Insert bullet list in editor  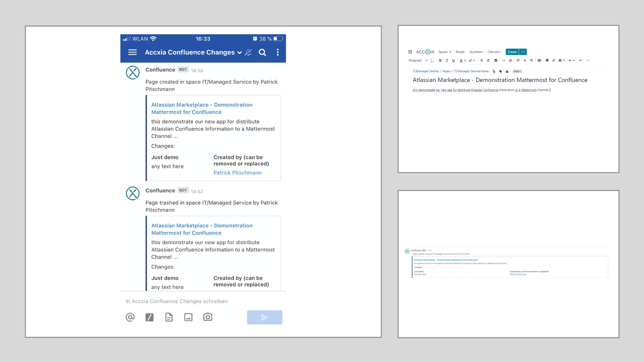(481, 60)
